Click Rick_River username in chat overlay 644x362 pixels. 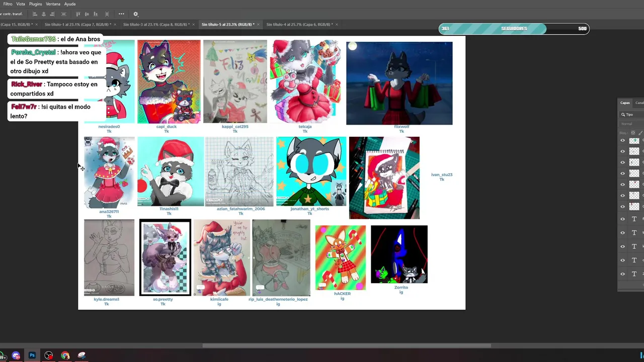point(27,84)
